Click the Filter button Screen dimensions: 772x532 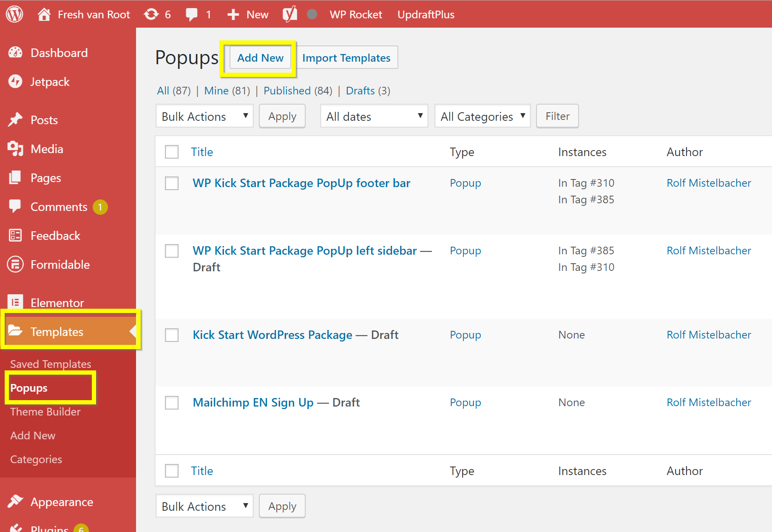[x=557, y=116]
